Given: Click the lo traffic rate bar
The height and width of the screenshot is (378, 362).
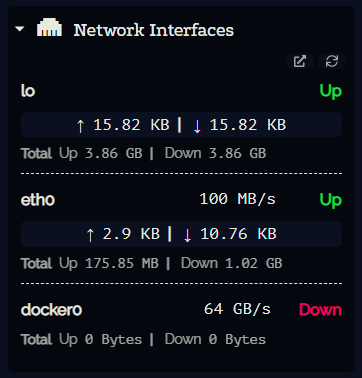Looking at the screenshot, I should [x=181, y=125].
